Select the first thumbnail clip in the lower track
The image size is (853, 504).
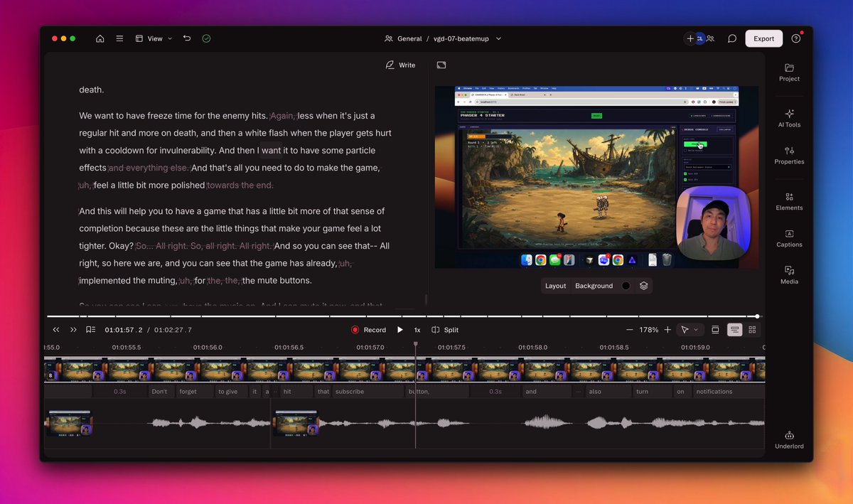coord(69,424)
